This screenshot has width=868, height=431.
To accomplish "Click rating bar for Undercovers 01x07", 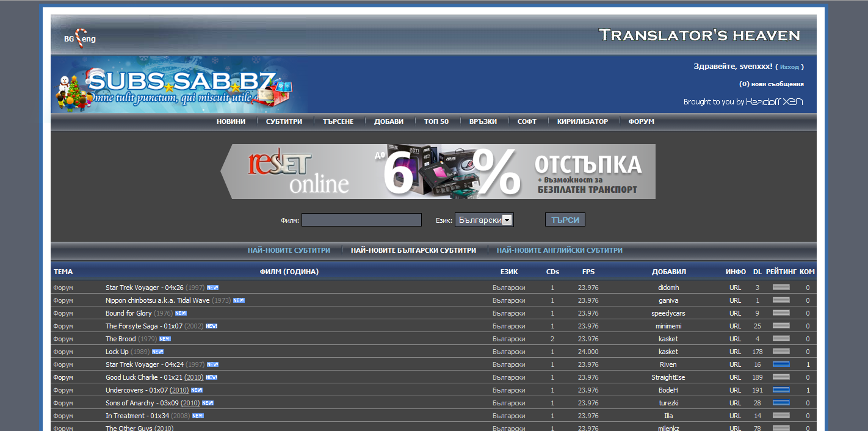I will coord(781,390).
